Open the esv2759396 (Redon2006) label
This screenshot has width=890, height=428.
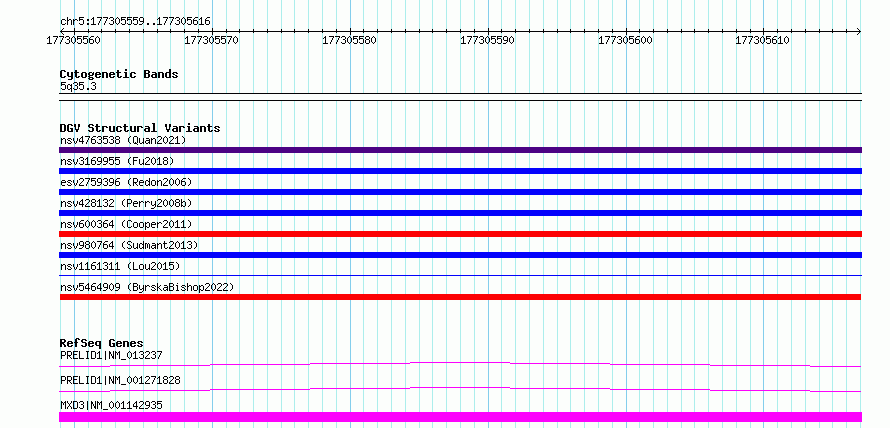tap(126, 182)
